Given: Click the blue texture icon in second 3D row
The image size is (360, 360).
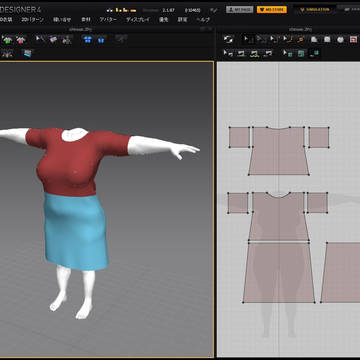Looking at the screenshot, I should (27, 53).
